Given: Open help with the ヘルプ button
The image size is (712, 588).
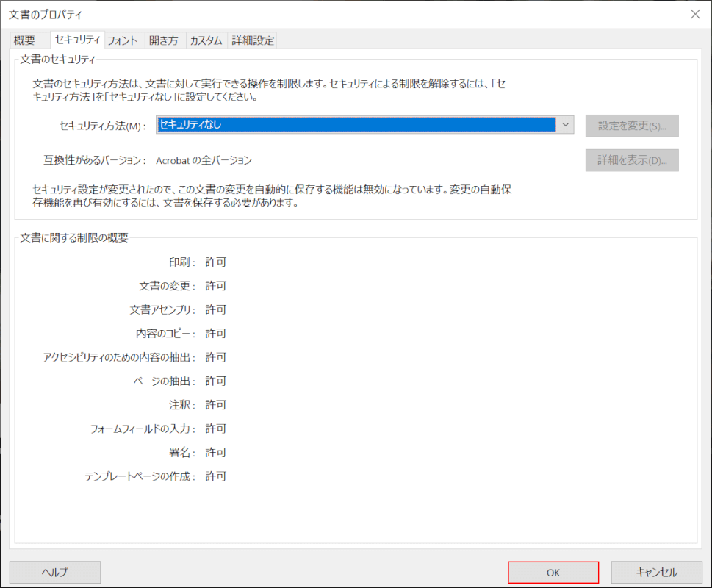Looking at the screenshot, I should pos(55,572).
